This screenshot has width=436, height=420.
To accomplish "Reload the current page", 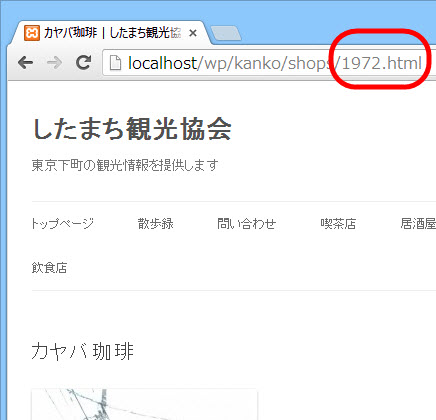I will (83, 62).
